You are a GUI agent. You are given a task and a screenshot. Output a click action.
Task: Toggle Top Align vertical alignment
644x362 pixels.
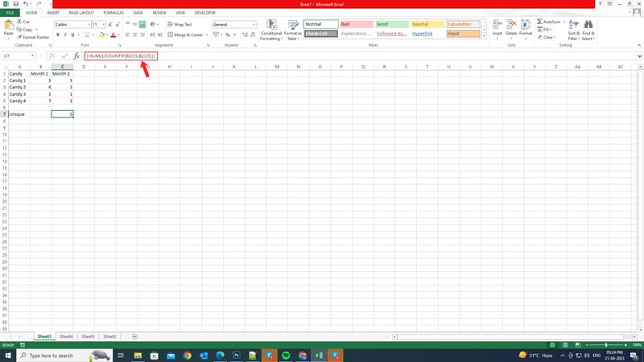click(127, 25)
